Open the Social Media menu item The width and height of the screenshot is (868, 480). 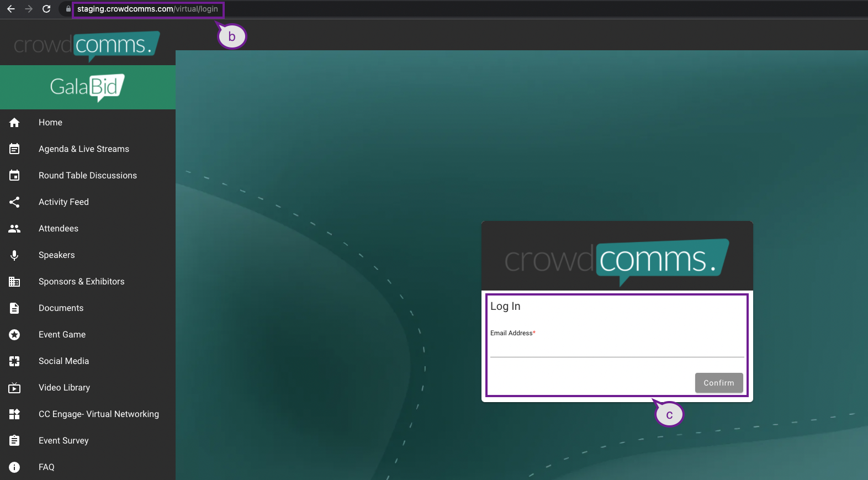tap(63, 361)
